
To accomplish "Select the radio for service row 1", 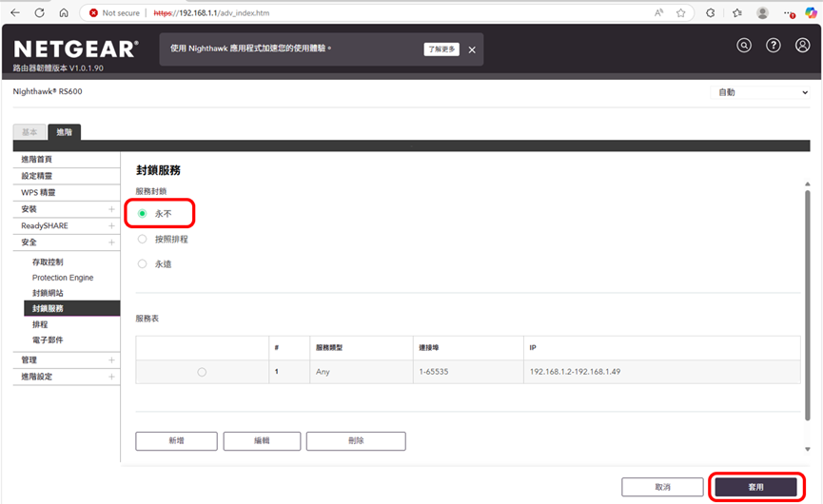I will coord(202,372).
